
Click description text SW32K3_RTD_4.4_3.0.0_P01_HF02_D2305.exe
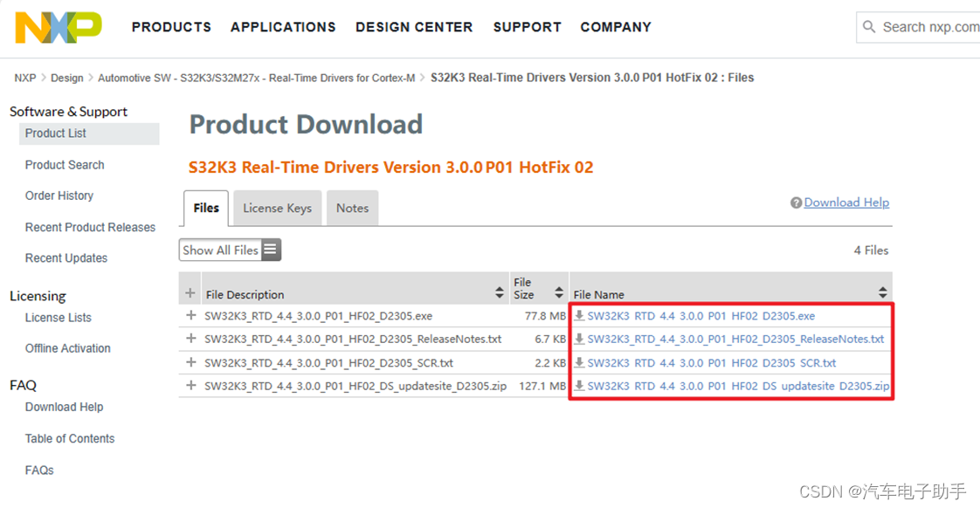[x=318, y=316]
